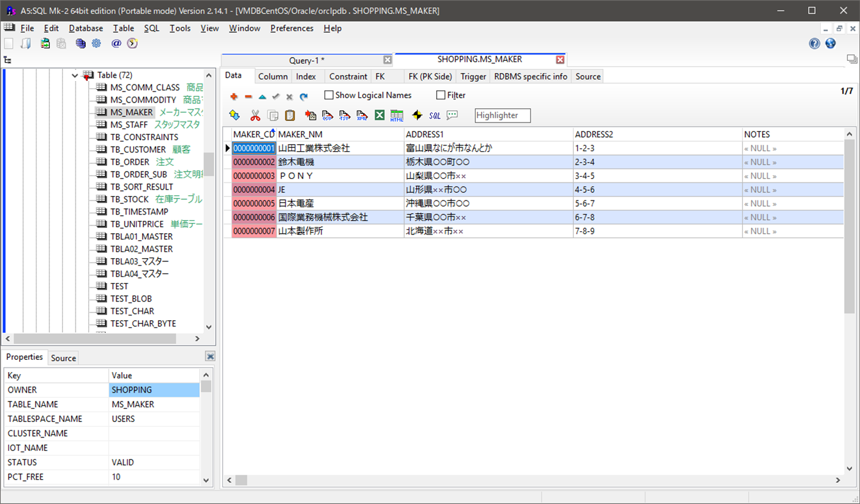
Task: Export the data as HTML
Action: (x=398, y=115)
